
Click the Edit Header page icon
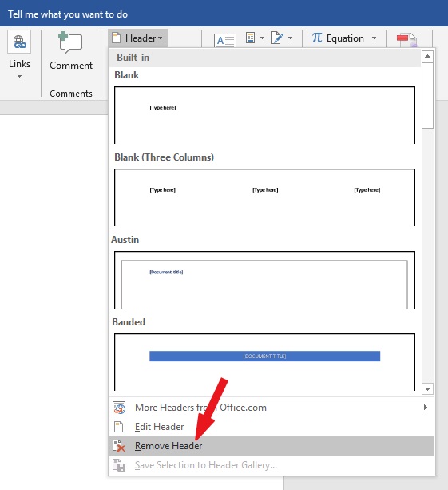coord(119,427)
